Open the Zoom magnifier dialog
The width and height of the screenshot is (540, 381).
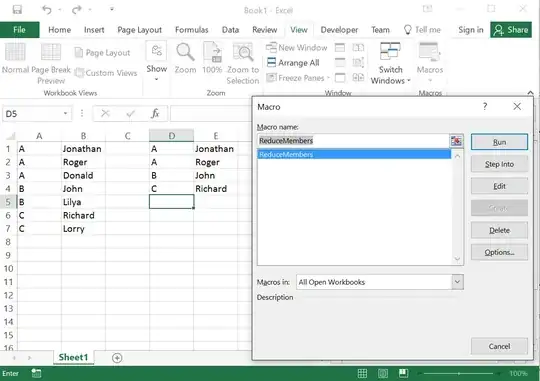pyautogui.click(x=185, y=59)
